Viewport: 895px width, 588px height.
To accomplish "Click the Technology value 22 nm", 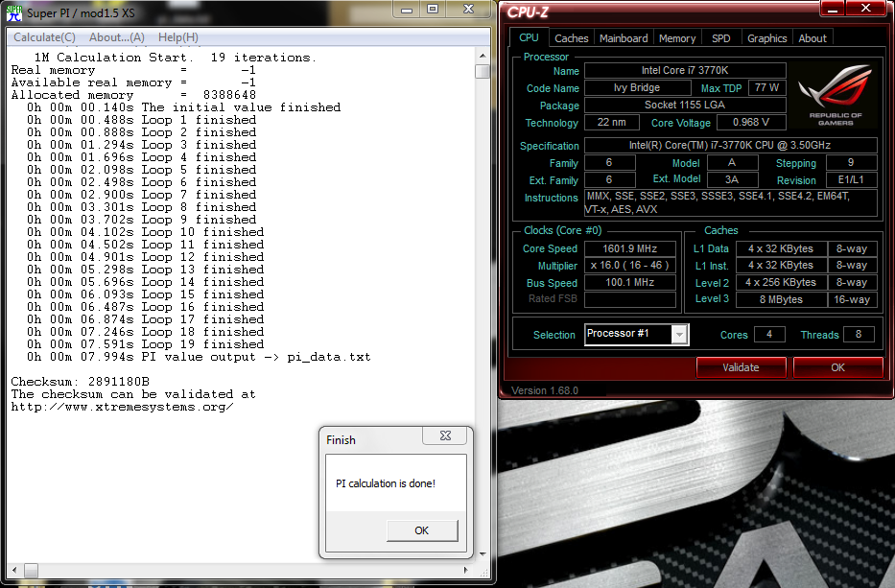I will 612,122.
